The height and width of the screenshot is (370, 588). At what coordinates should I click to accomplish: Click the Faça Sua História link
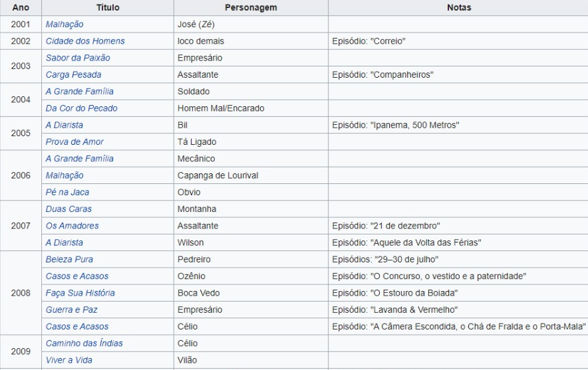(x=80, y=293)
